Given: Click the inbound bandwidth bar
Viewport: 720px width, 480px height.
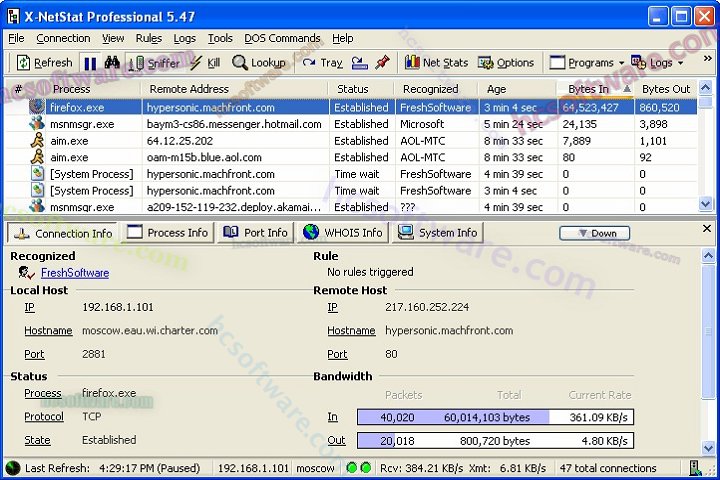Looking at the screenshot, I should [495, 417].
